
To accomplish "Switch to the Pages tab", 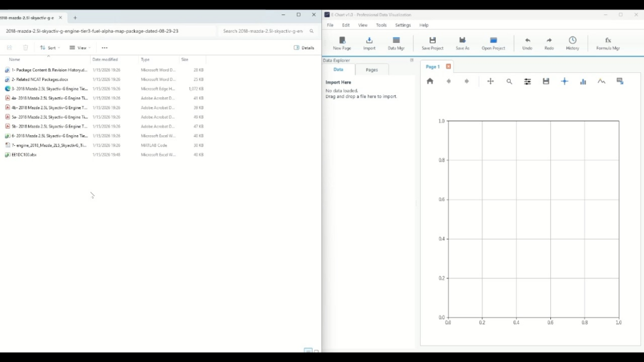I will 372,70.
